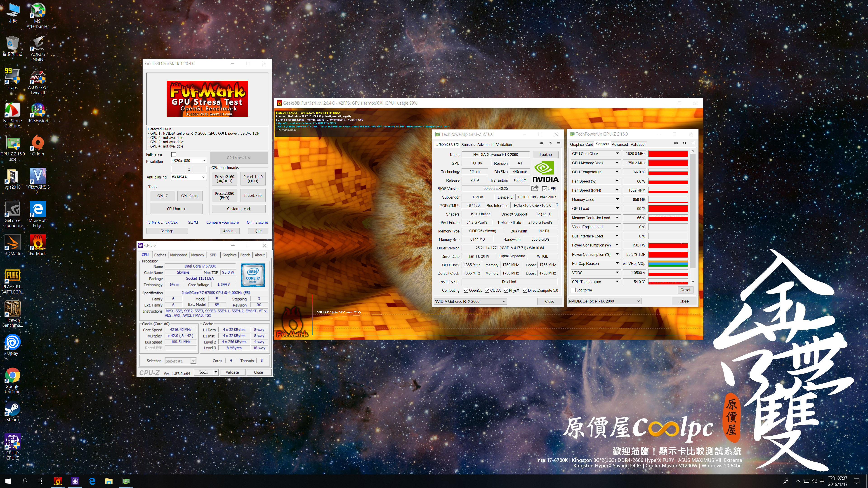The image size is (868, 488).
Task: Expand Fan Speed (RPM) sensor dropdown
Action: (x=617, y=190)
